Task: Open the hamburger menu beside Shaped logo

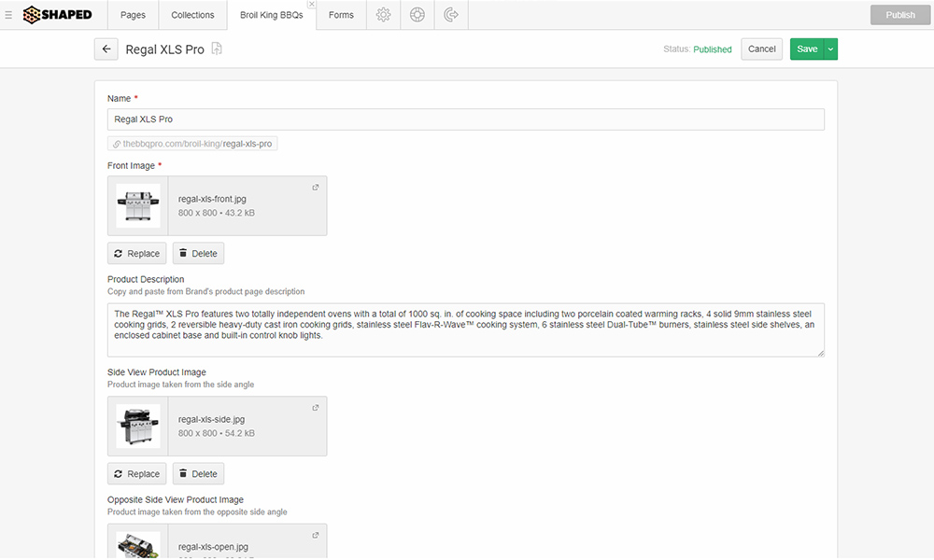Action: (8, 15)
